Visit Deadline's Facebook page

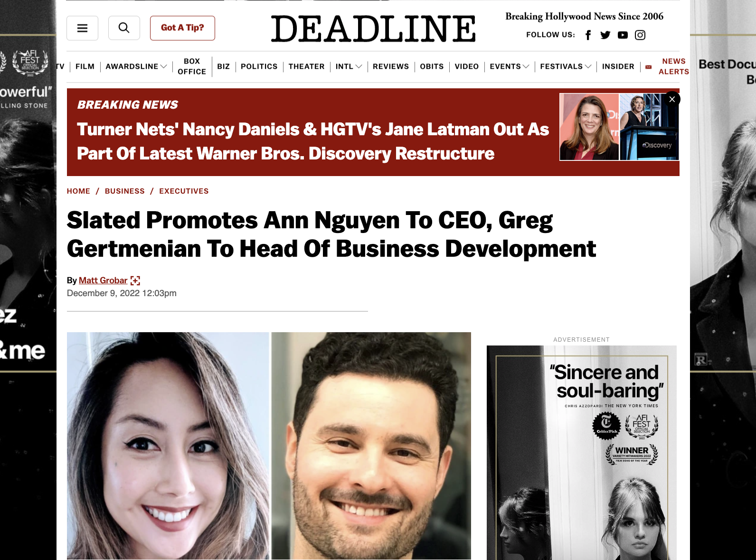click(x=588, y=35)
